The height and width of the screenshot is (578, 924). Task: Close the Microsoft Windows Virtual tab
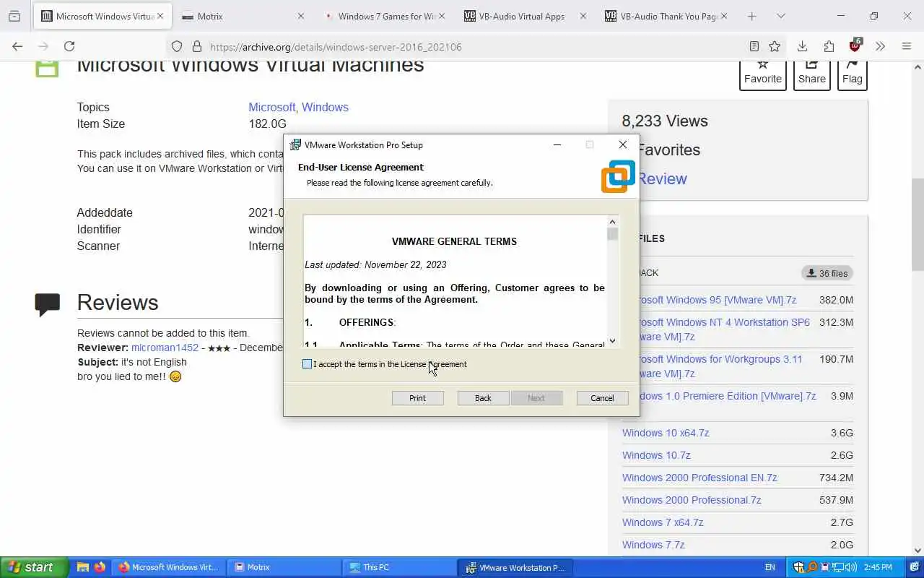click(x=160, y=16)
